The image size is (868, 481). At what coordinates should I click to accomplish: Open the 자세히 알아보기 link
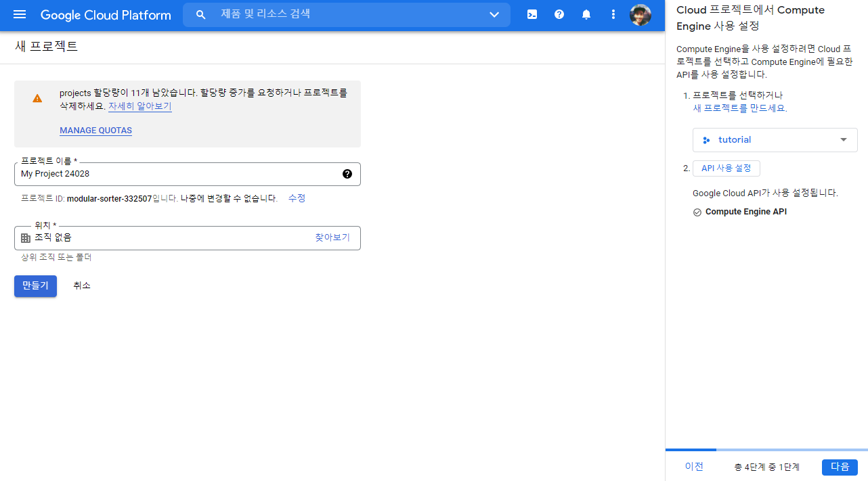click(x=139, y=106)
